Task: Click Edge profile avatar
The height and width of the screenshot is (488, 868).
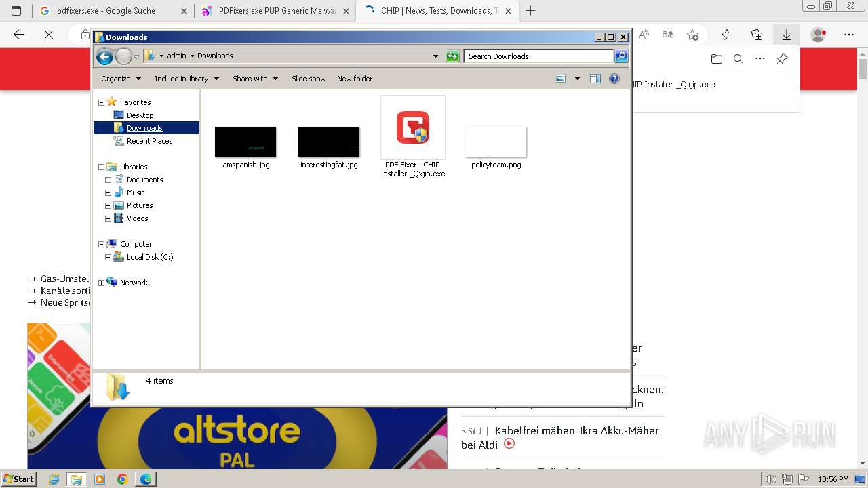Action: coord(818,35)
